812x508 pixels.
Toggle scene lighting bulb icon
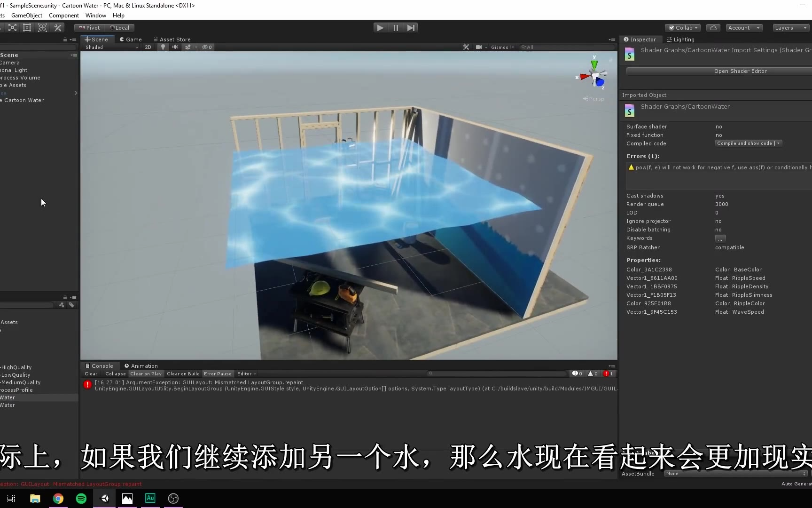point(163,47)
